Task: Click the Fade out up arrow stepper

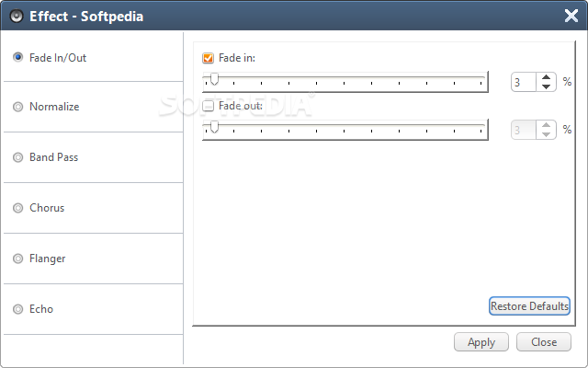Action: (546, 125)
